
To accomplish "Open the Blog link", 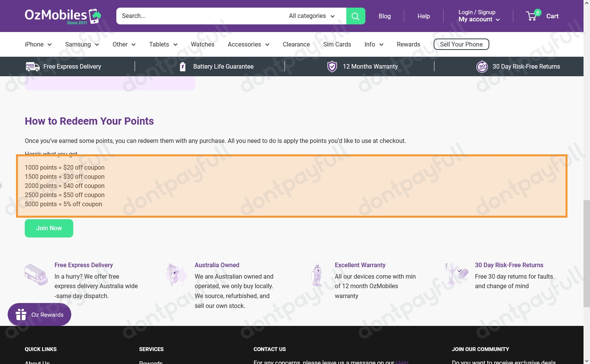I will point(384,16).
